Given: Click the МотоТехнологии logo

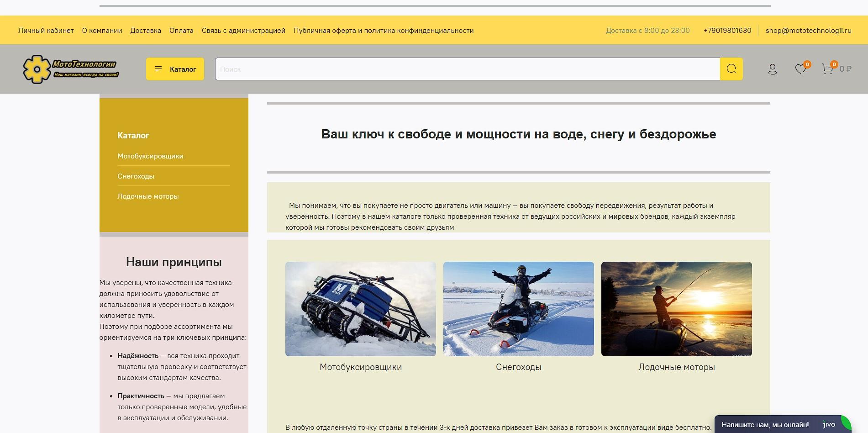Looking at the screenshot, I should pos(71,69).
